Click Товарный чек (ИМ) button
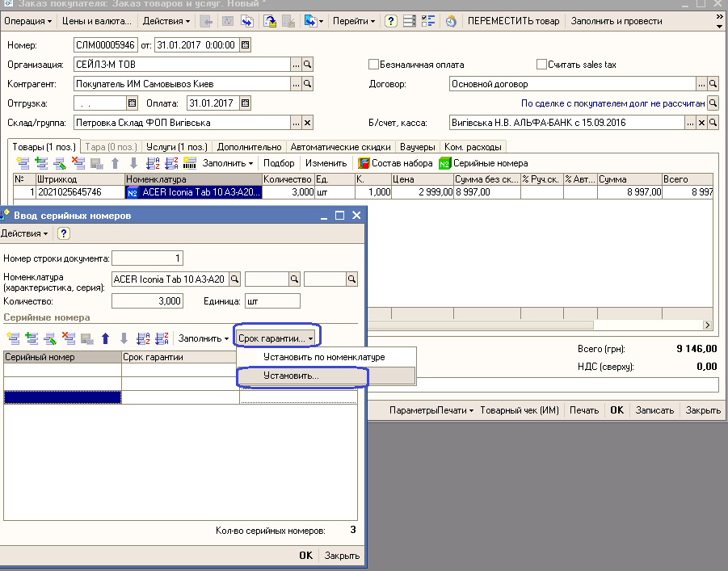The width and height of the screenshot is (728, 571). pyautogui.click(x=520, y=410)
